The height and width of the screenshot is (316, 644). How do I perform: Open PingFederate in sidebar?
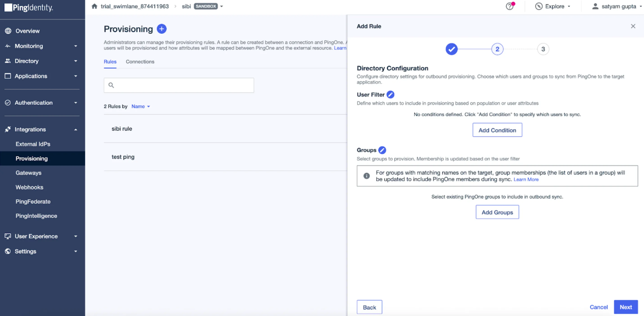pos(33,202)
